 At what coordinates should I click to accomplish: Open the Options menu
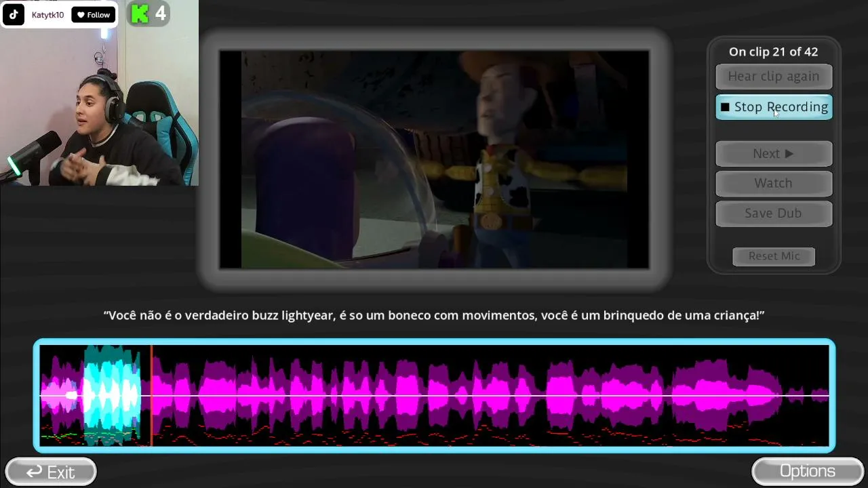[808, 471]
